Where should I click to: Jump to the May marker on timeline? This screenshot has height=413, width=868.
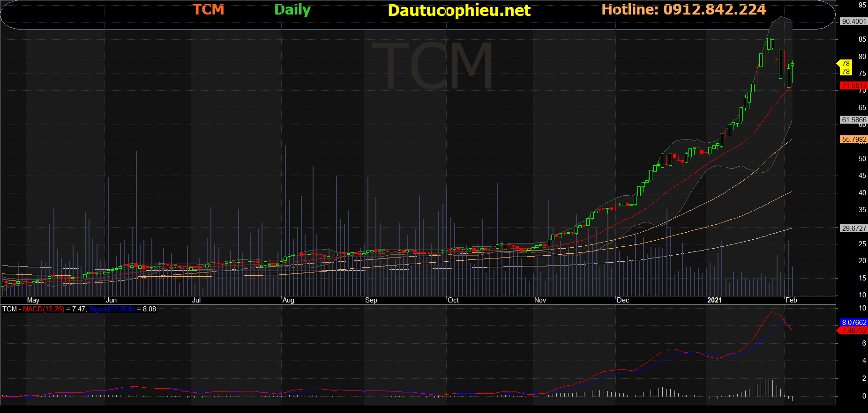(x=33, y=300)
